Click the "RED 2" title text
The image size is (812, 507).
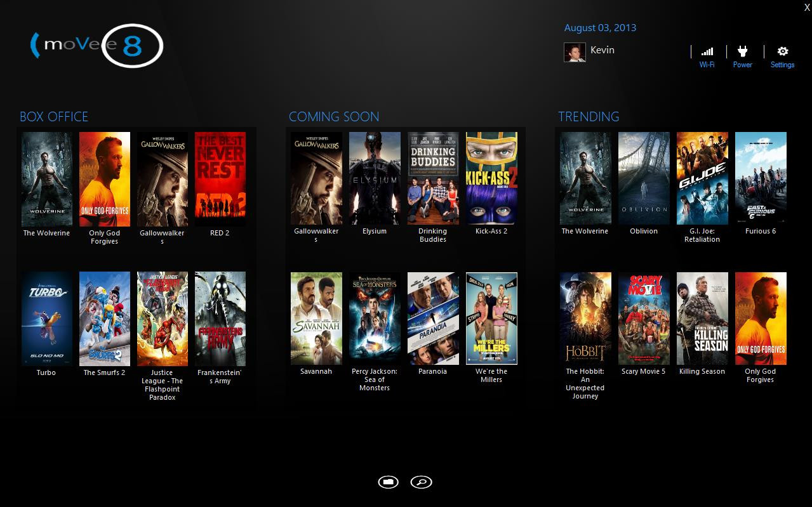220,233
